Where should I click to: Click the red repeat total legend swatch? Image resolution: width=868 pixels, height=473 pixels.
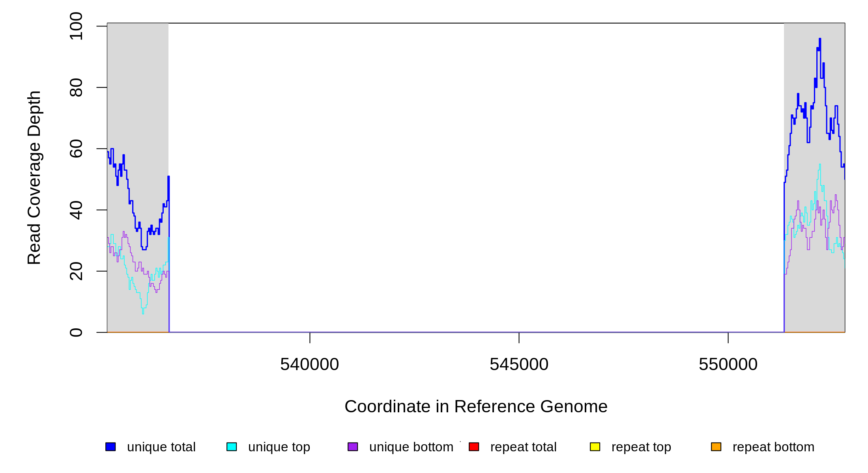[474, 447]
